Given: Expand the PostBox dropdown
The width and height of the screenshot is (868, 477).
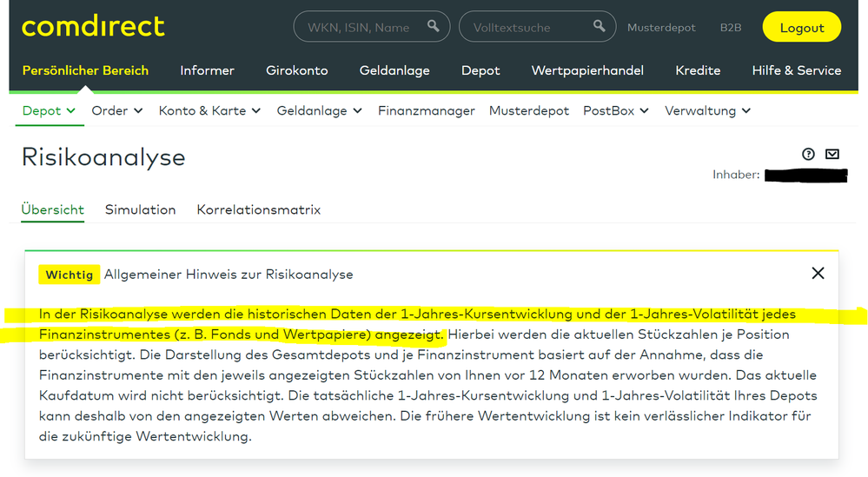Looking at the screenshot, I should 616,110.
